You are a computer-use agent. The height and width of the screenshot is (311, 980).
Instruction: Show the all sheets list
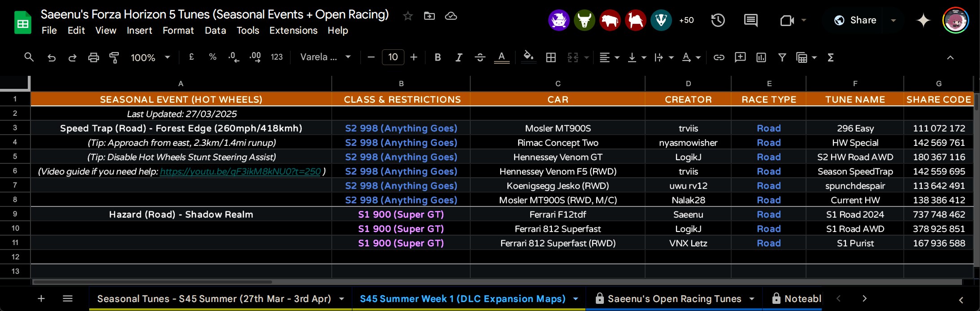[x=68, y=298]
